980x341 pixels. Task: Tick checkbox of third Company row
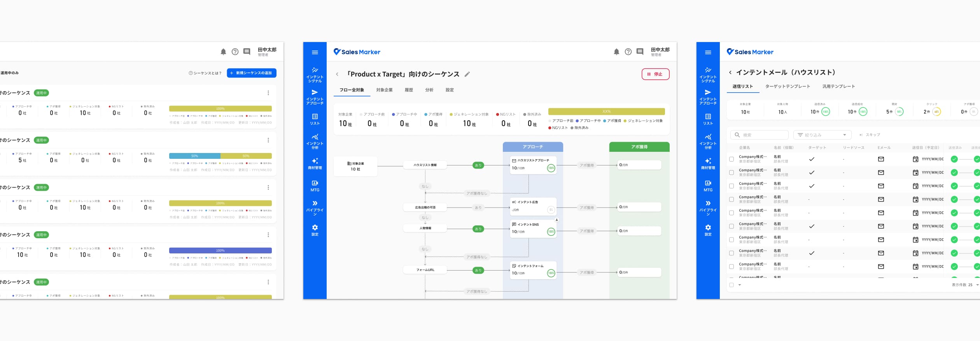click(x=731, y=186)
